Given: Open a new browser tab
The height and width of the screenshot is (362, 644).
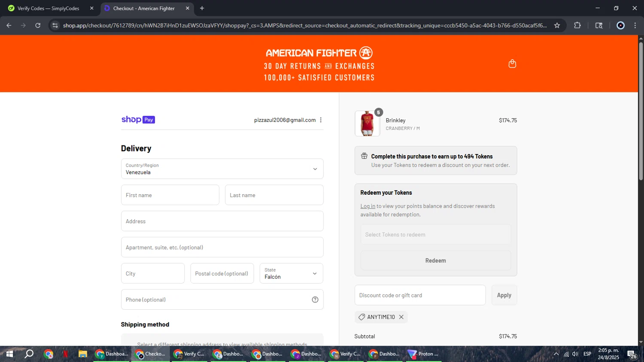Looking at the screenshot, I should tap(202, 8).
